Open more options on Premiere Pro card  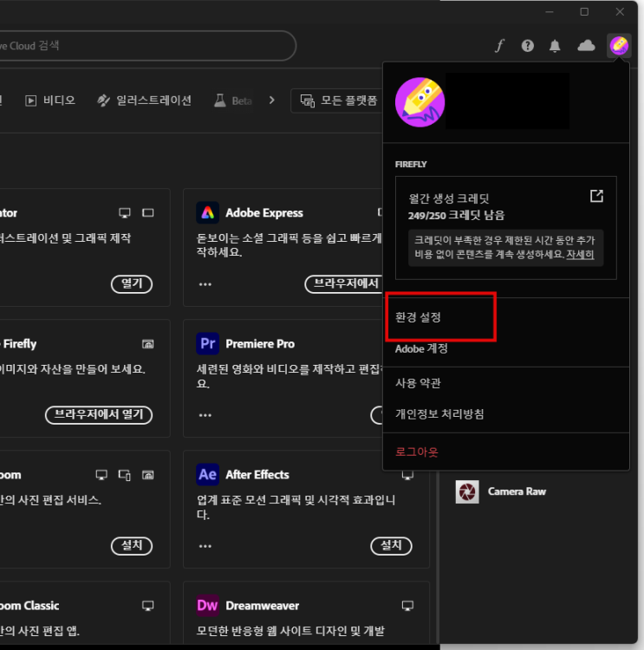[205, 415]
